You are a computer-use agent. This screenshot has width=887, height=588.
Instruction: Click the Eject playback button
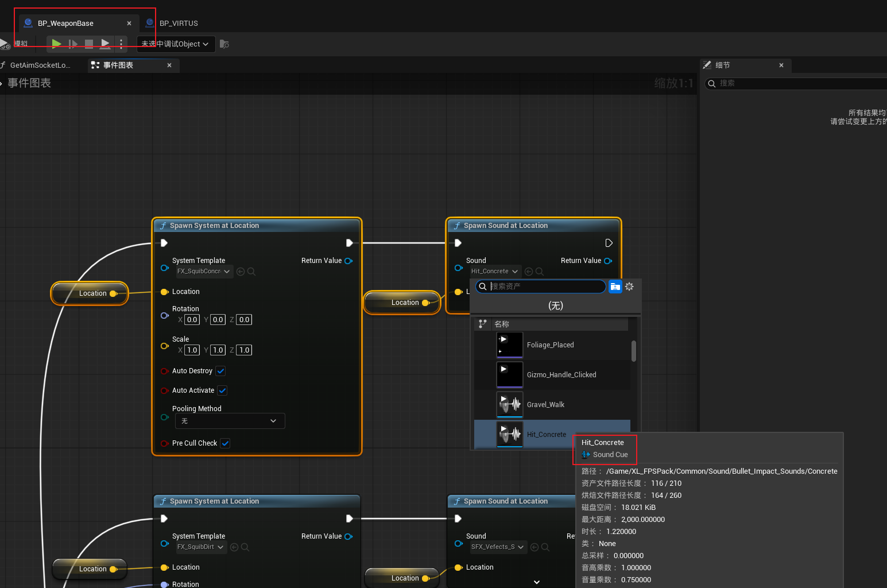click(x=105, y=44)
